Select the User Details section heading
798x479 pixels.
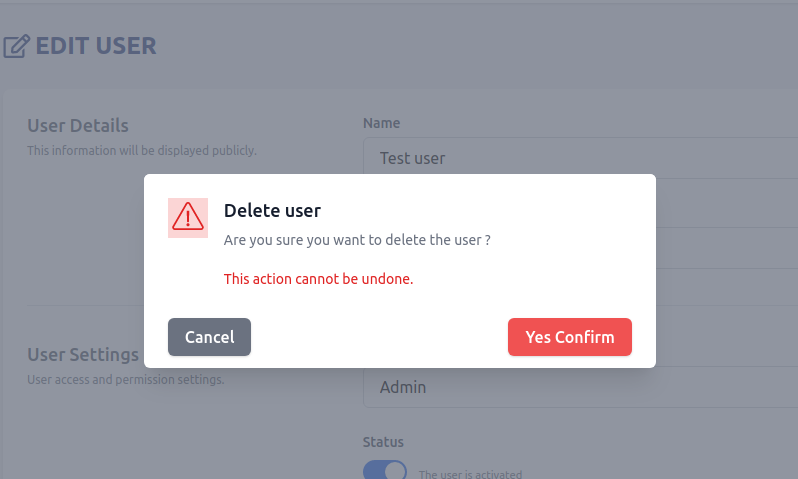[x=78, y=126]
